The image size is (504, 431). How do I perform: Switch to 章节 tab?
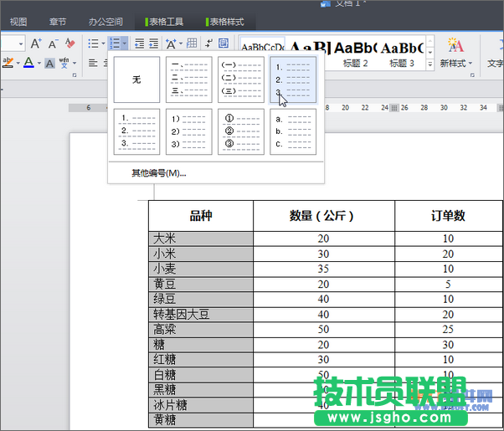58,22
